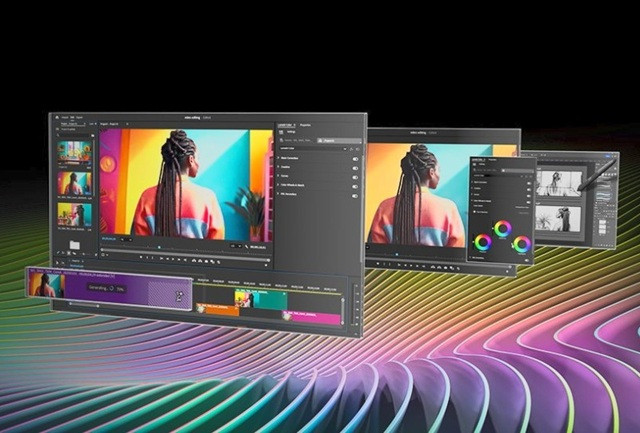
Task: Switch to the Import tab
Action: click(65, 118)
